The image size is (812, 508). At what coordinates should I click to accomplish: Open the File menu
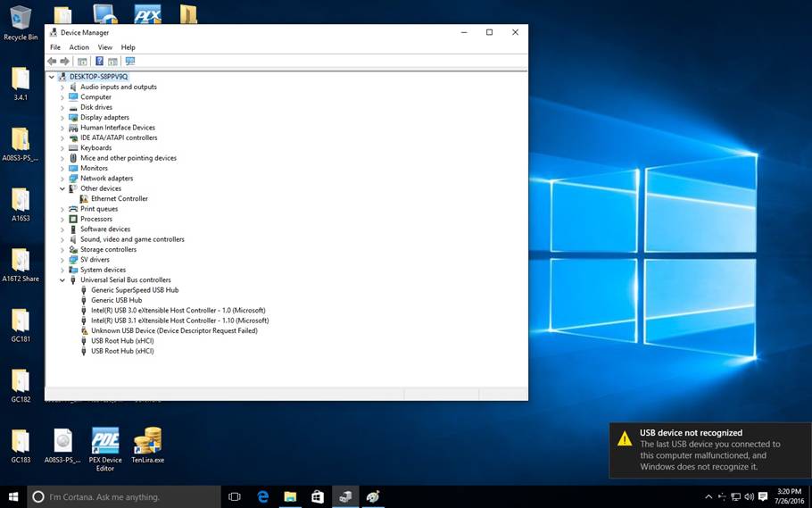point(55,47)
